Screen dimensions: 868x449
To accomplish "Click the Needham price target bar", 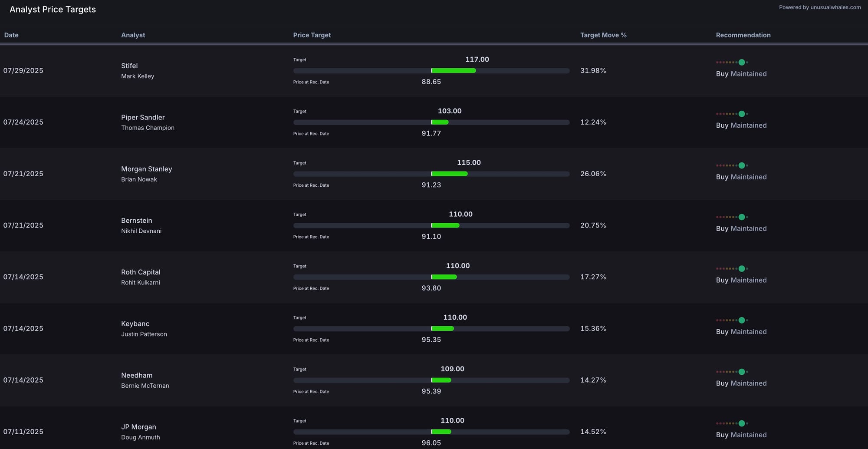I will click(x=431, y=380).
